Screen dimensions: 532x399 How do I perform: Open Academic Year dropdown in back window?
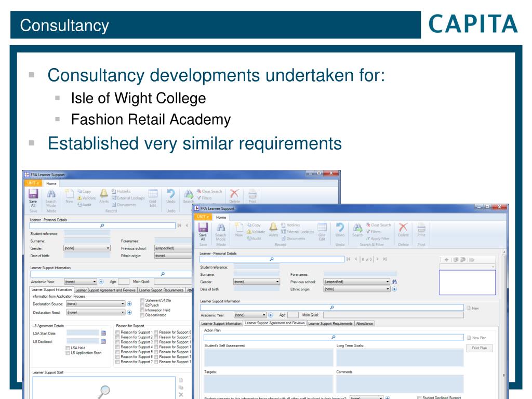(x=81, y=282)
